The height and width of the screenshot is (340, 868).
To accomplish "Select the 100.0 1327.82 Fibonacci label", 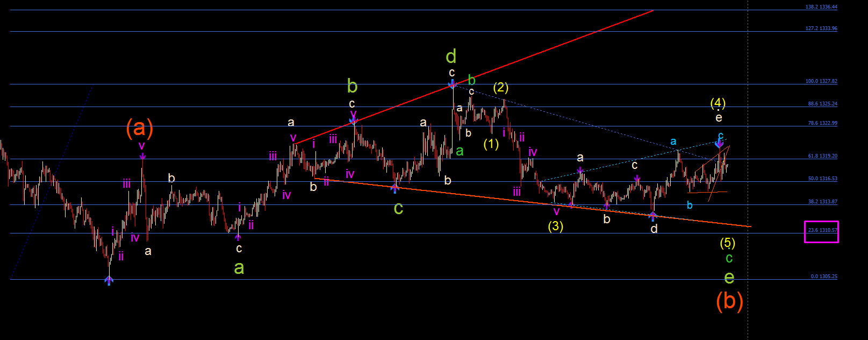I will pos(821,81).
